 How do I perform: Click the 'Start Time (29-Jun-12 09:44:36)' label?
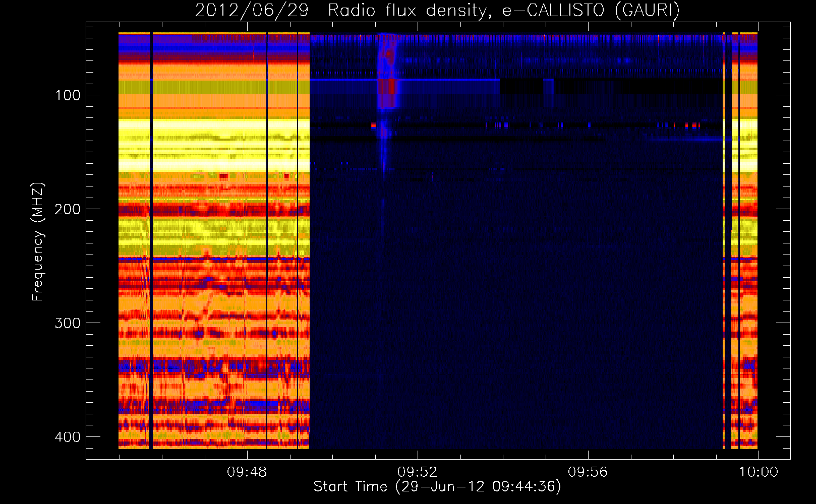point(437,487)
